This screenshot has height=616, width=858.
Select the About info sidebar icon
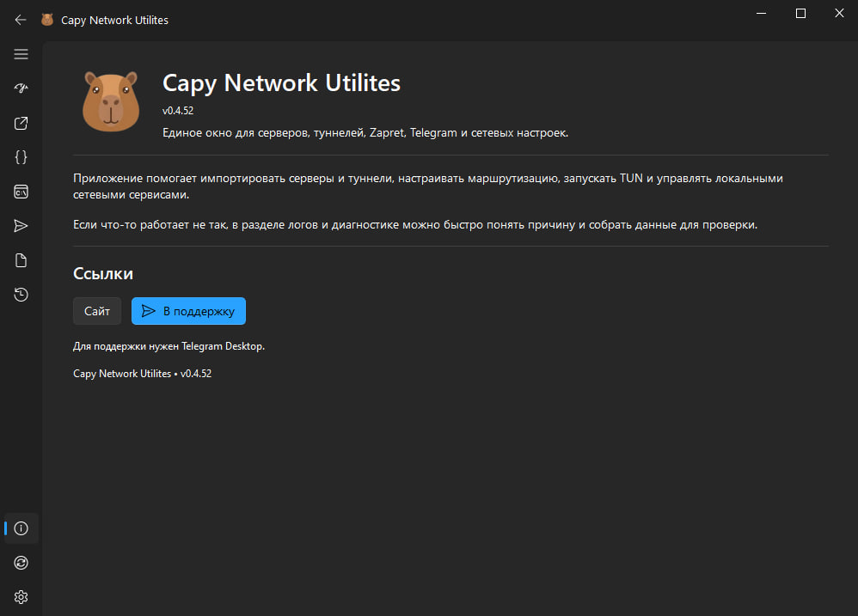[x=21, y=528]
